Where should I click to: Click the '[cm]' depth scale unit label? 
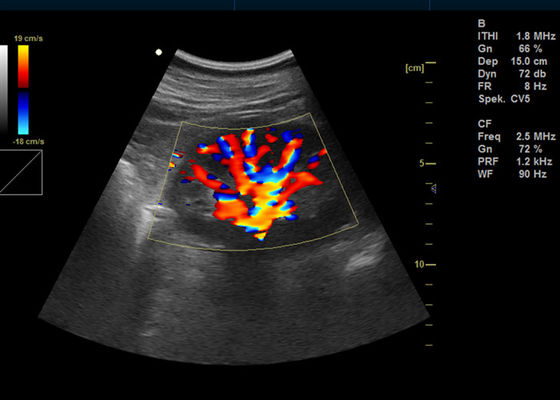pyautogui.click(x=415, y=68)
